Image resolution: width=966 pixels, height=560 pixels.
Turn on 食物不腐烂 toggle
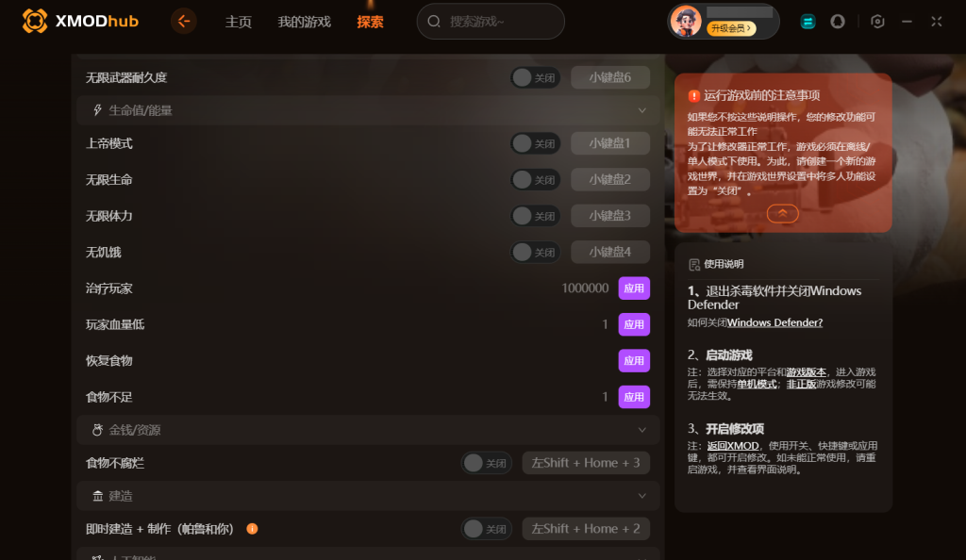[x=487, y=463]
